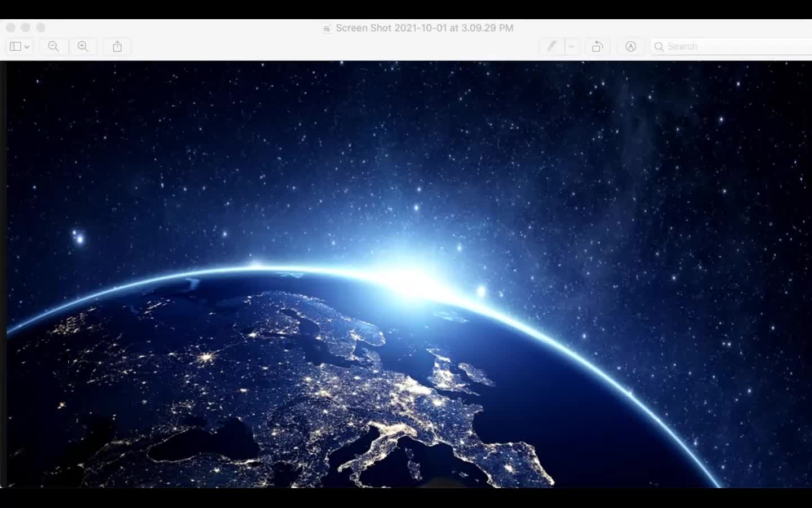This screenshot has height=508, width=812.
Task: Click inside the Search field
Action: click(x=731, y=46)
